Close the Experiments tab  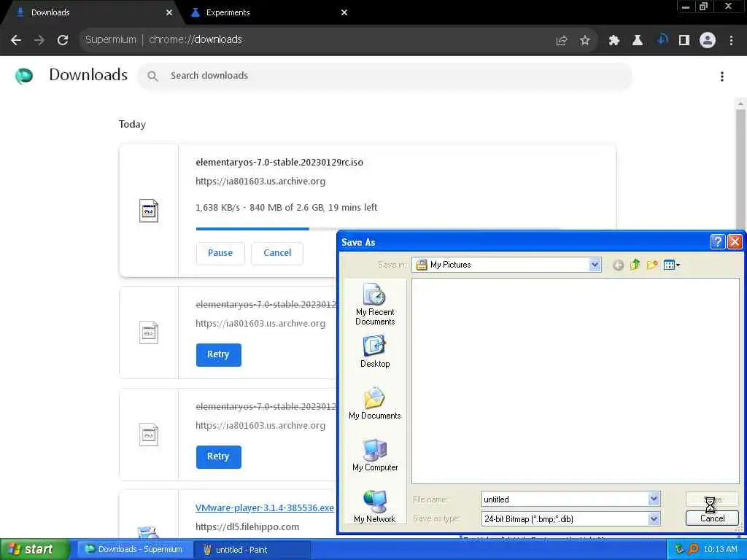pos(344,12)
